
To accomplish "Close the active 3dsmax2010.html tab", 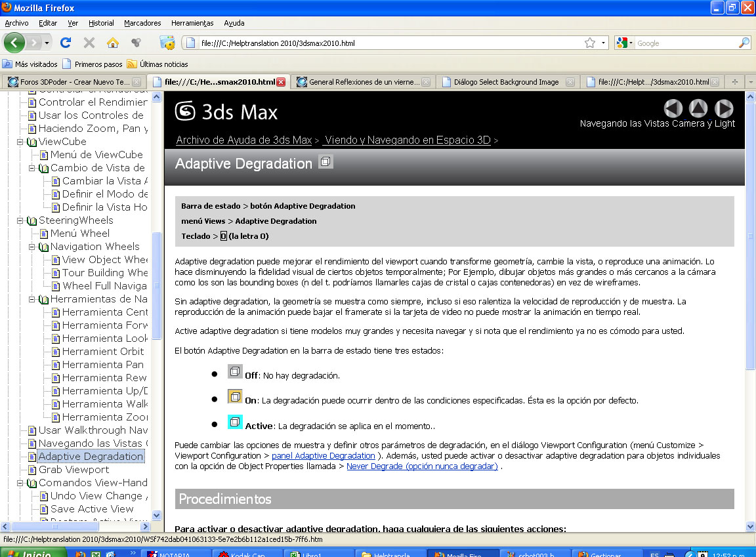I will 281,82.
